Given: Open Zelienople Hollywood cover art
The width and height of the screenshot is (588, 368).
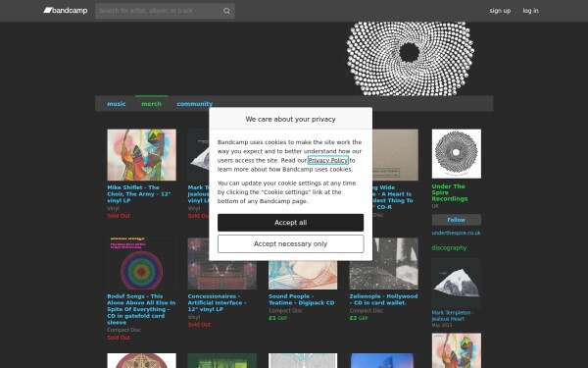Looking at the screenshot, I should click(383, 264).
